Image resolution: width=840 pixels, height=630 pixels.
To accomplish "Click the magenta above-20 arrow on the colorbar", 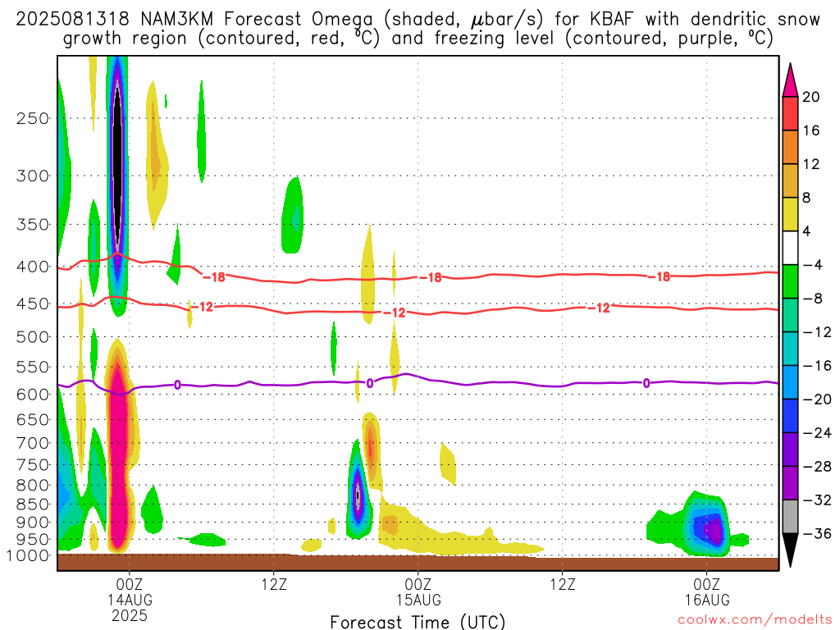I will pos(790,80).
